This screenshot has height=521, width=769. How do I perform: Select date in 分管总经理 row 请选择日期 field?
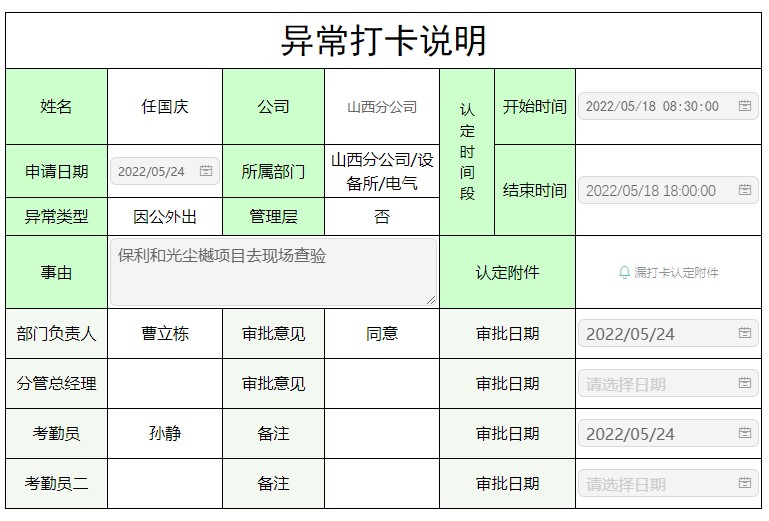click(x=668, y=384)
